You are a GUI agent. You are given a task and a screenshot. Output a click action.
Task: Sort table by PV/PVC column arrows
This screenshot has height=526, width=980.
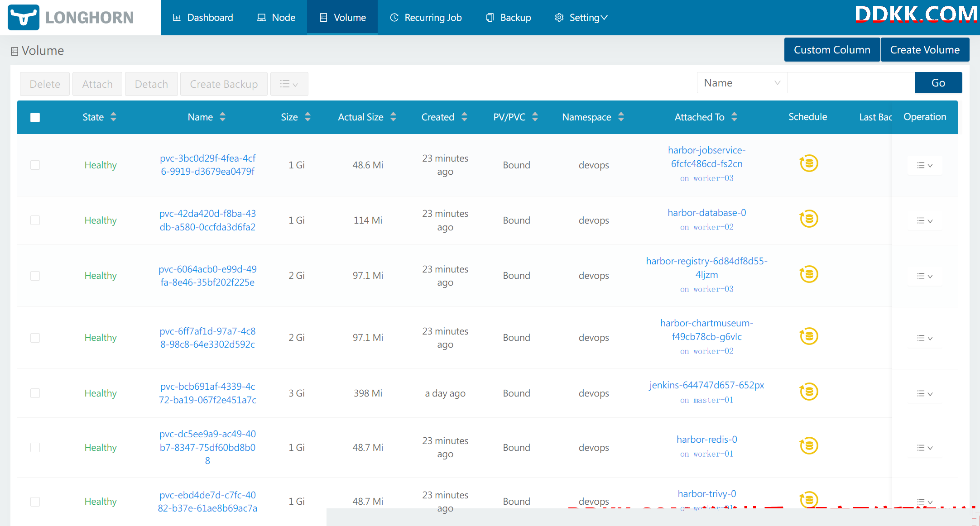tap(535, 117)
